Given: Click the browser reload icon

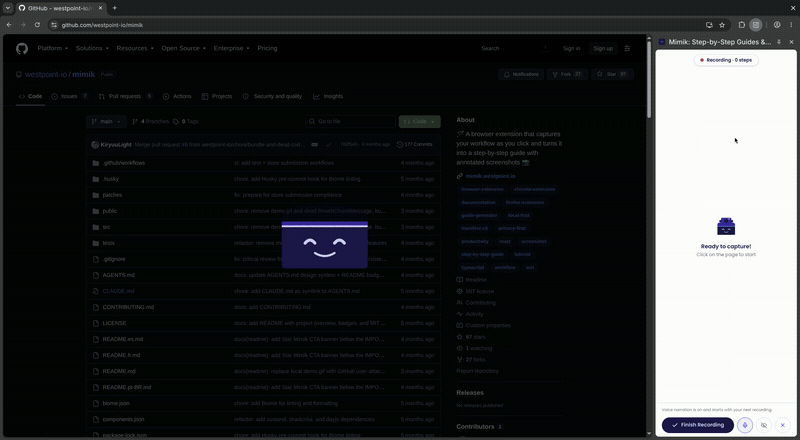Looking at the screenshot, I should (x=37, y=25).
